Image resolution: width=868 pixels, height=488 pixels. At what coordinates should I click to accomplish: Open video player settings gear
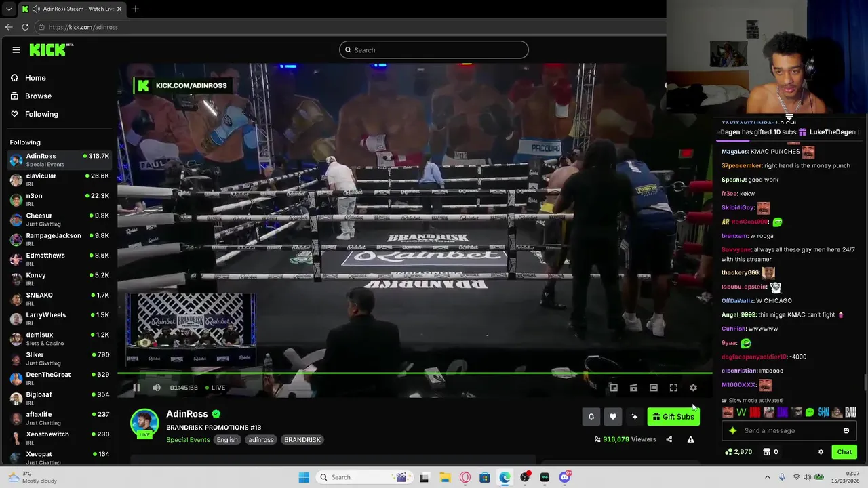(x=693, y=388)
